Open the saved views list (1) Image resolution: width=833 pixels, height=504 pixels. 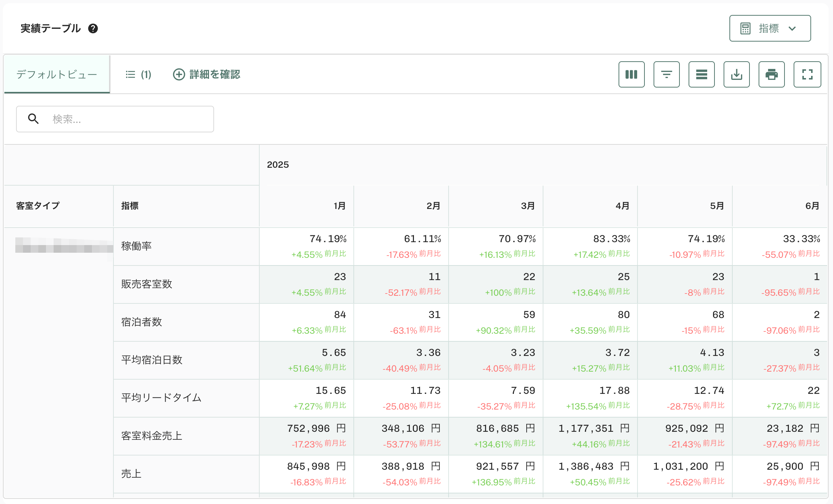click(x=138, y=74)
